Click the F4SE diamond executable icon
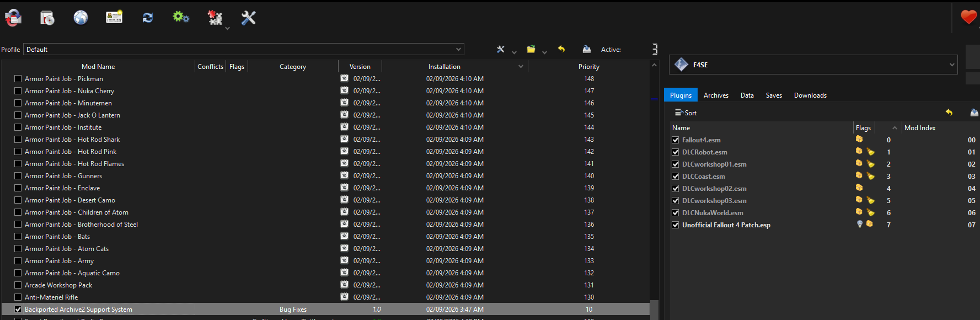Viewport: 980px width, 320px height. [682, 65]
